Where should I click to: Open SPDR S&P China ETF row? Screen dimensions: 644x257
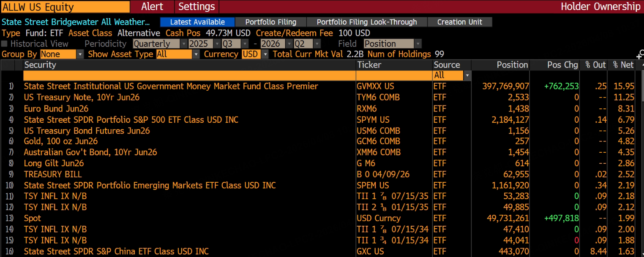coord(116,251)
